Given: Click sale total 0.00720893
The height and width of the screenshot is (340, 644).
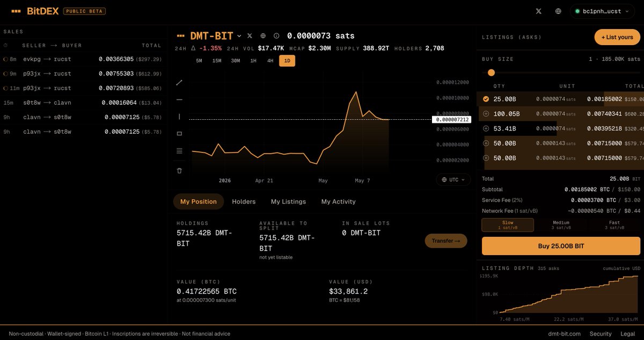Looking at the screenshot, I should click(116, 88).
